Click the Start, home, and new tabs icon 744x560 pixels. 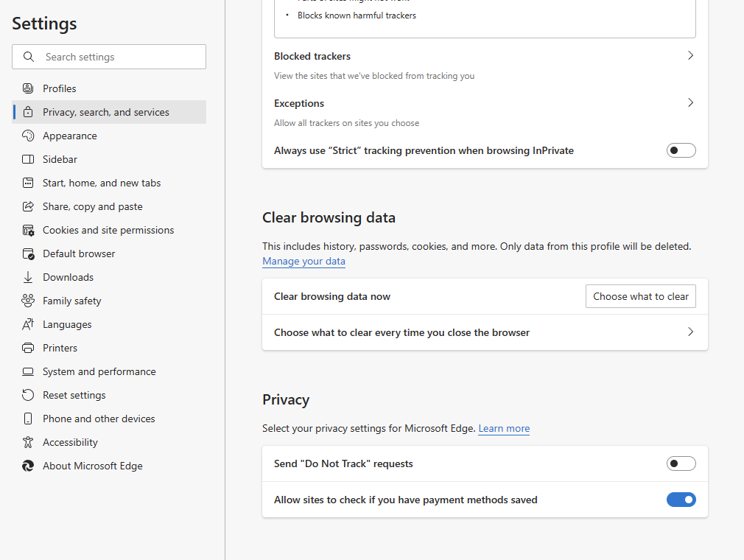click(28, 183)
